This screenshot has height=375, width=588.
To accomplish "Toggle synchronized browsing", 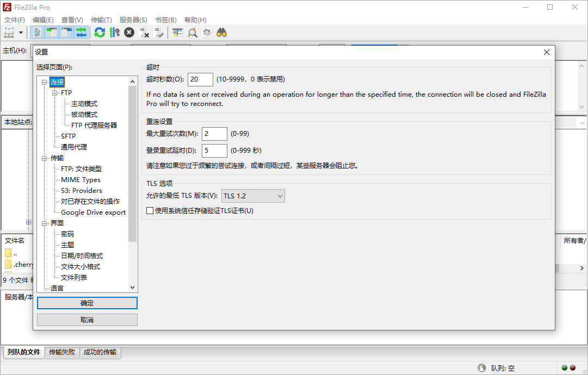I will [206, 32].
